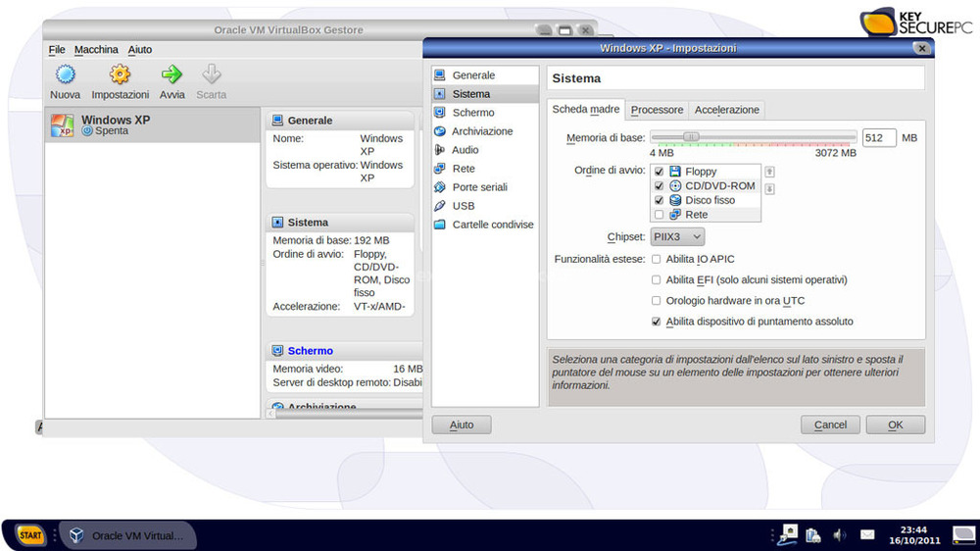Image resolution: width=980 pixels, height=551 pixels.
Task: Uncheck CD/DVD-ROM boot checkbox
Action: [x=659, y=185]
